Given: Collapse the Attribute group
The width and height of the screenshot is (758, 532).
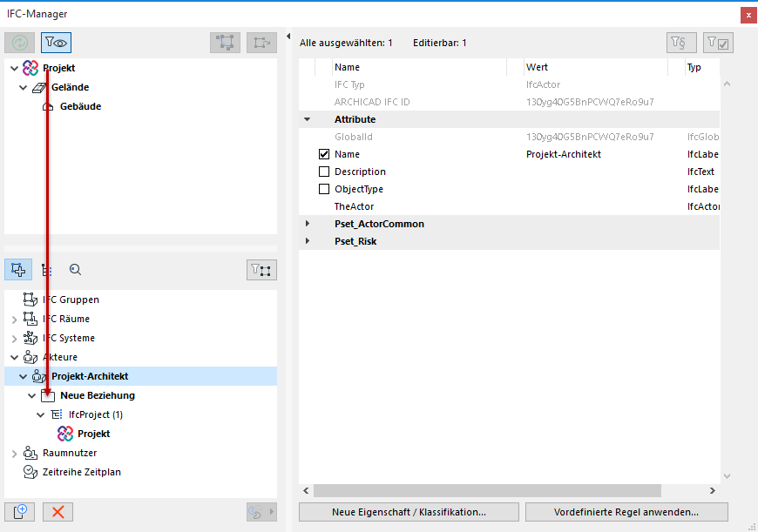Looking at the screenshot, I should click(307, 119).
